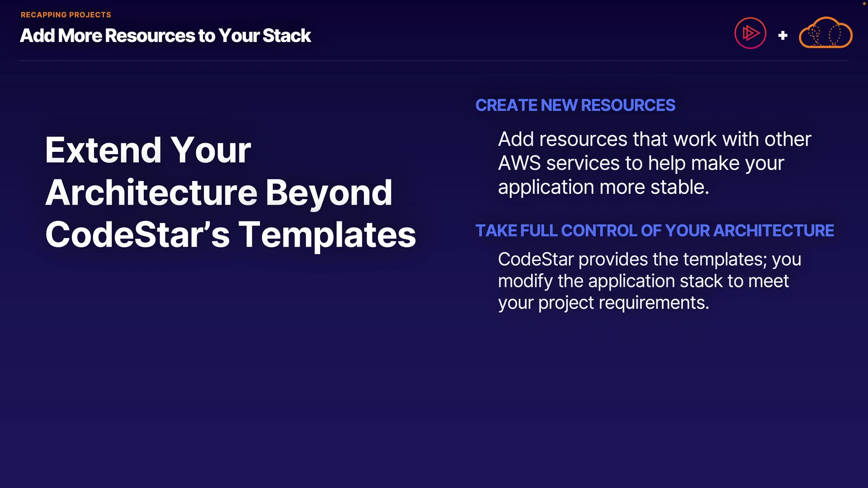This screenshot has height=488, width=868.
Task: Click the words 'Extend Your' in the headline
Action: click(148, 150)
